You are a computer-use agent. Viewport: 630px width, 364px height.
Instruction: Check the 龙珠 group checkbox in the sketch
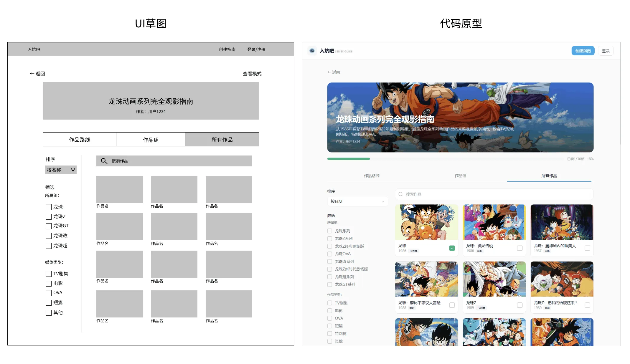49,207
